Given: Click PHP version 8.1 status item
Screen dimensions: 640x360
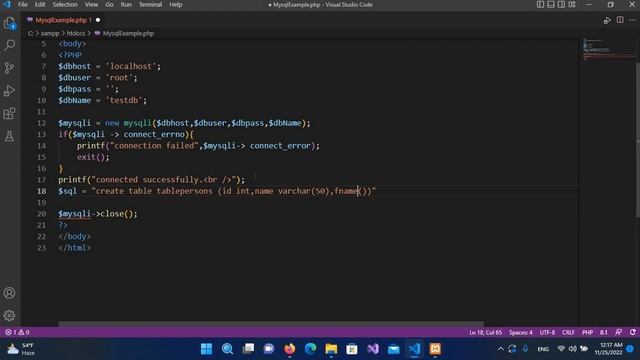Looking at the screenshot, I should tap(604, 332).
